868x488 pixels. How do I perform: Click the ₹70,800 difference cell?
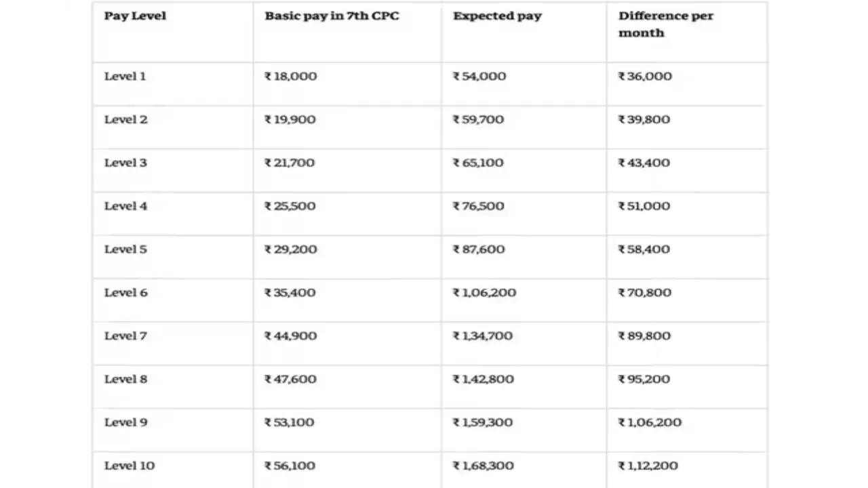[644, 293]
